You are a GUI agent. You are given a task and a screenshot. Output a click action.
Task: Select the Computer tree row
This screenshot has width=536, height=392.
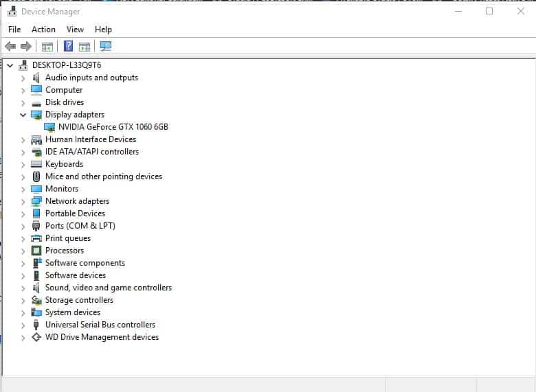tap(64, 90)
